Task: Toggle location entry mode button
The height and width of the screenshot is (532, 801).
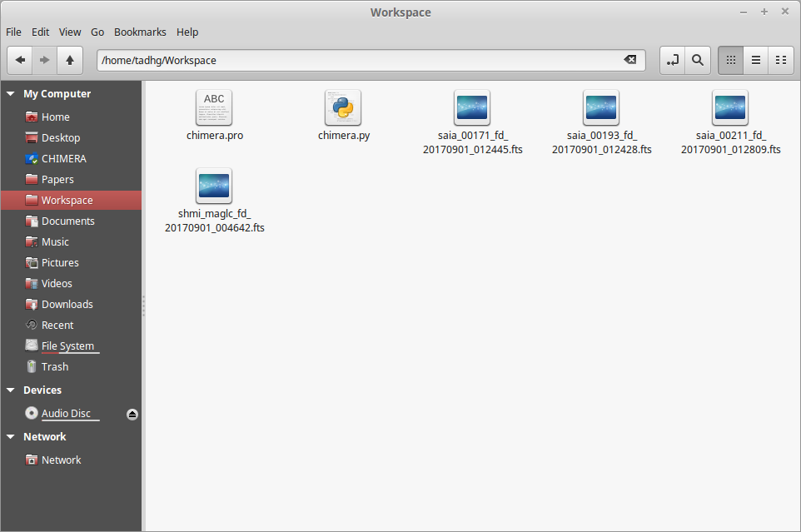Action: coord(672,60)
